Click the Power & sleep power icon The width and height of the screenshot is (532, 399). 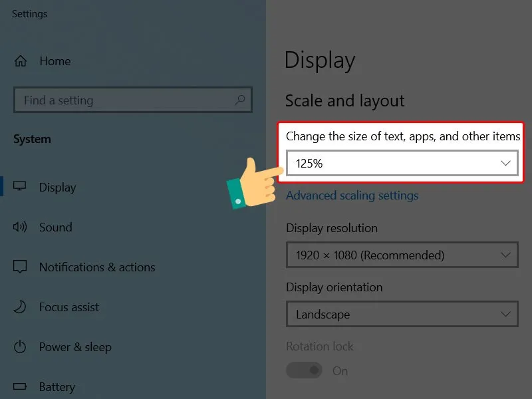[x=21, y=347]
